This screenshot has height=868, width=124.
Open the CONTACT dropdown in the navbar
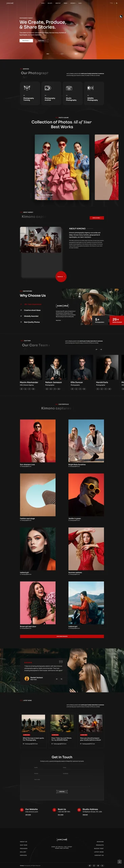tap(73, 3)
